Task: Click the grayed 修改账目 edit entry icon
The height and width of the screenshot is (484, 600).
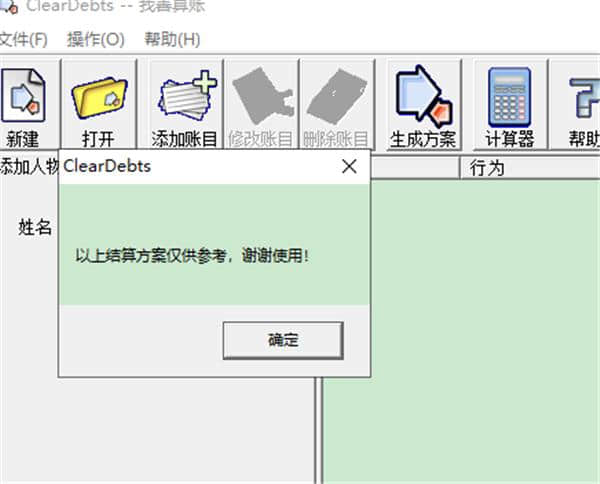Action: (x=261, y=105)
